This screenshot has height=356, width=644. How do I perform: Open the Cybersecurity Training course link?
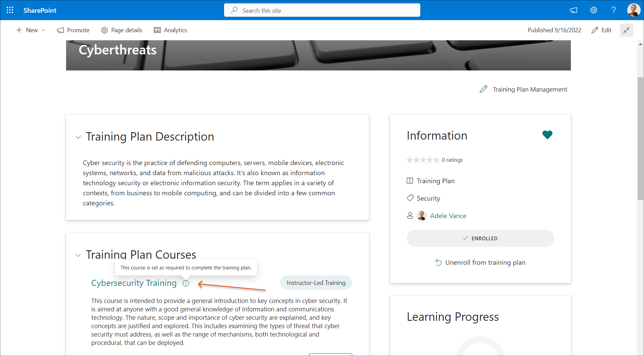tap(134, 283)
